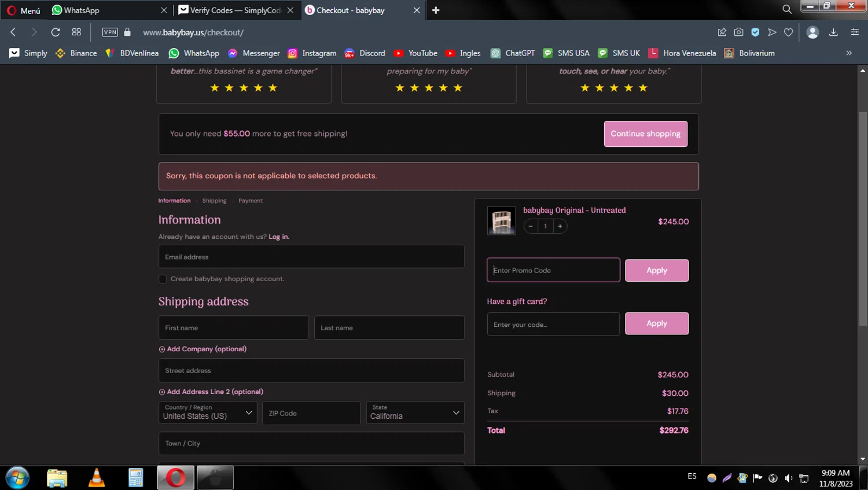The image size is (868, 490).
Task: Focus the Town / City field
Action: (311, 443)
